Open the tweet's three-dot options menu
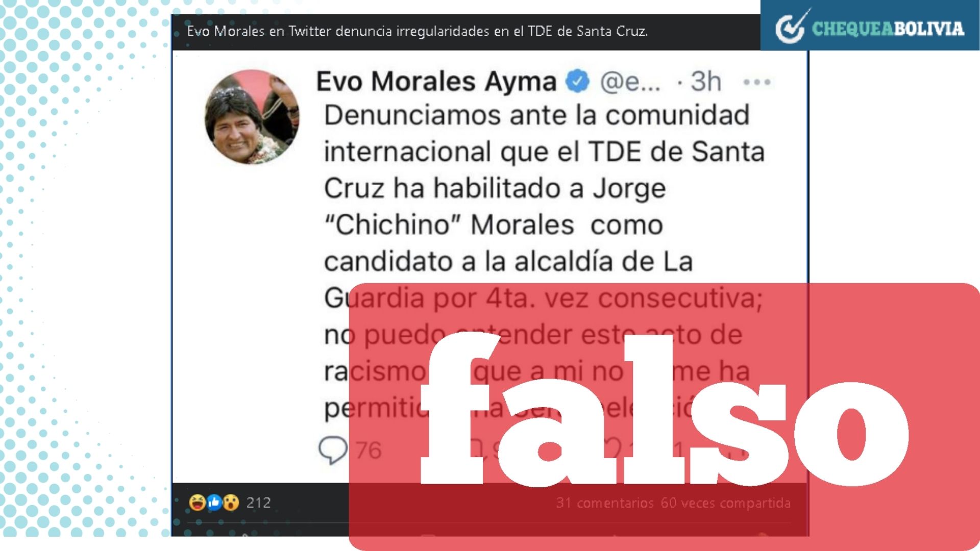 coord(757,82)
